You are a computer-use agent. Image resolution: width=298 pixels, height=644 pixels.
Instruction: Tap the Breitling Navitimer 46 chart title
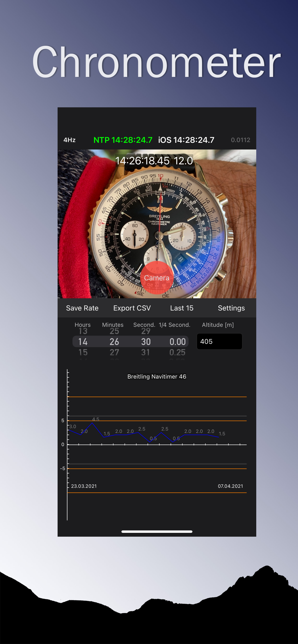157,376
